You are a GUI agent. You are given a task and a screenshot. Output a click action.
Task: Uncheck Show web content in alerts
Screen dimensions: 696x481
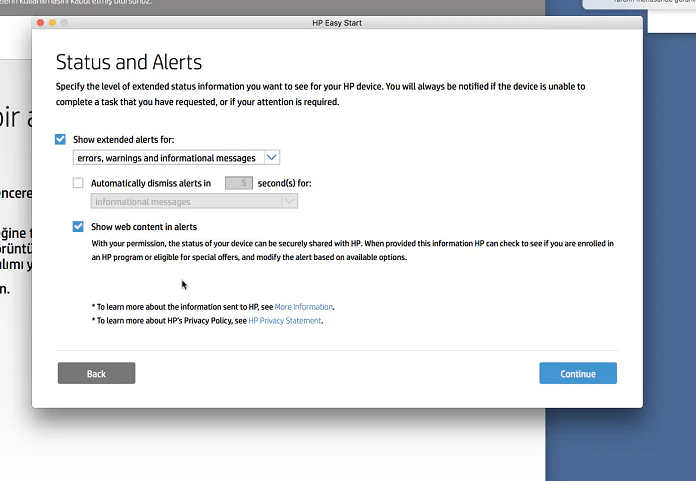(78, 227)
